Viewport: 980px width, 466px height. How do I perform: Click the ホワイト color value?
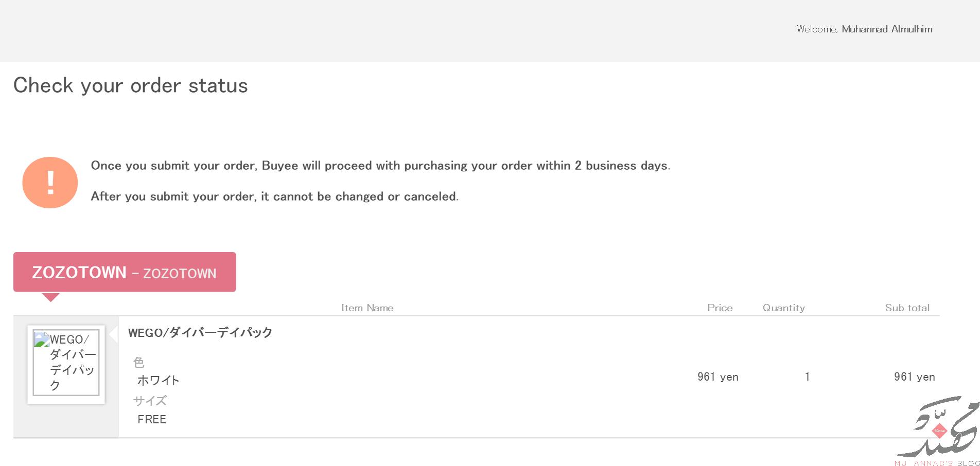[x=159, y=381]
